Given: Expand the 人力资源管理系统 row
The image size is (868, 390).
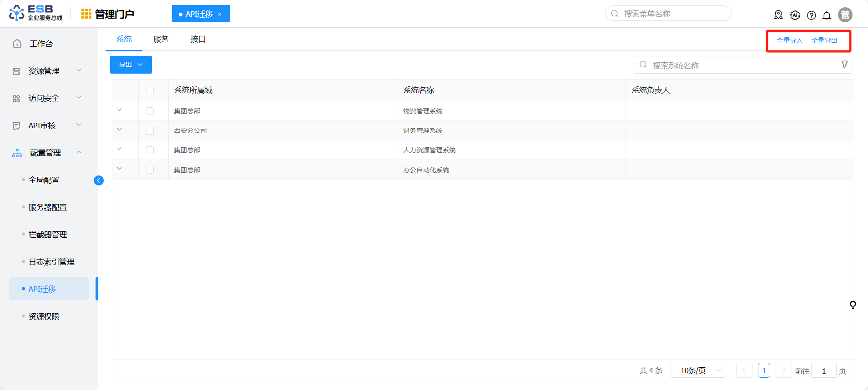Looking at the screenshot, I should coord(120,149).
